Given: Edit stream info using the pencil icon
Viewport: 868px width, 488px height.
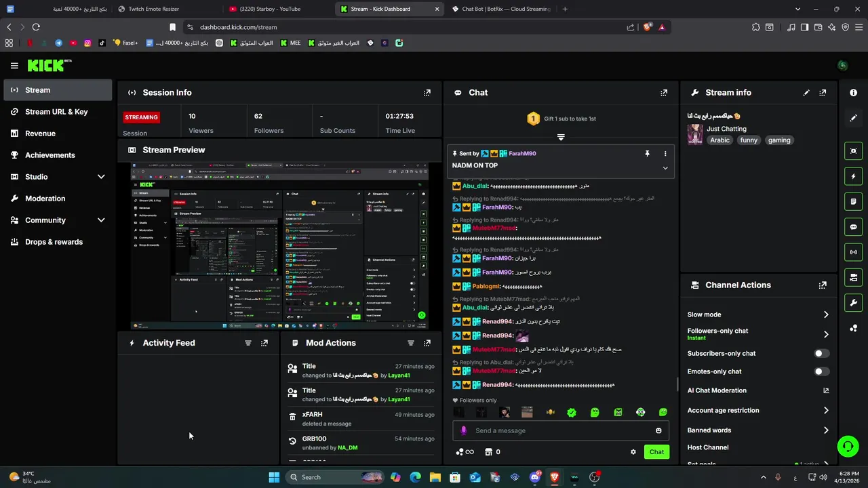Looking at the screenshot, I should point(806,93).
